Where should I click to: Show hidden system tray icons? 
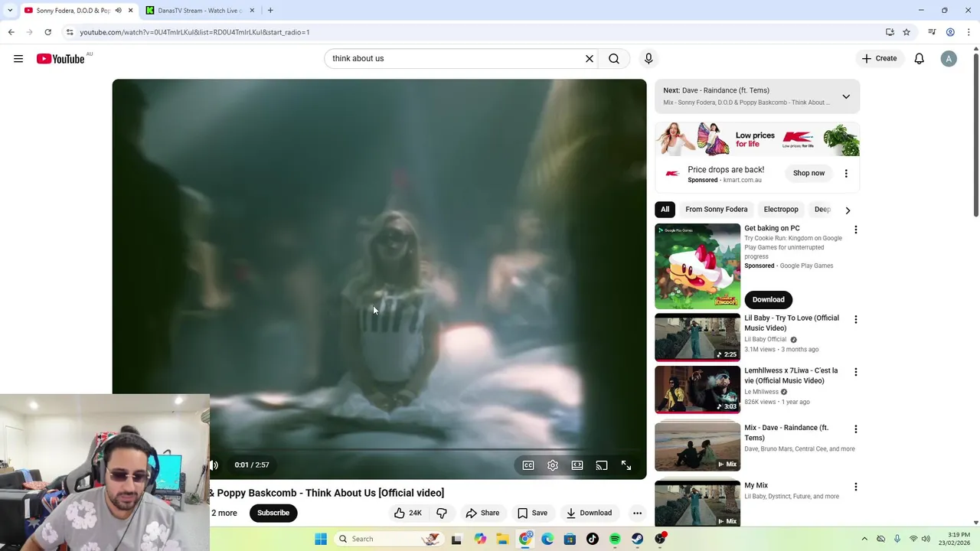pos(864,539)
